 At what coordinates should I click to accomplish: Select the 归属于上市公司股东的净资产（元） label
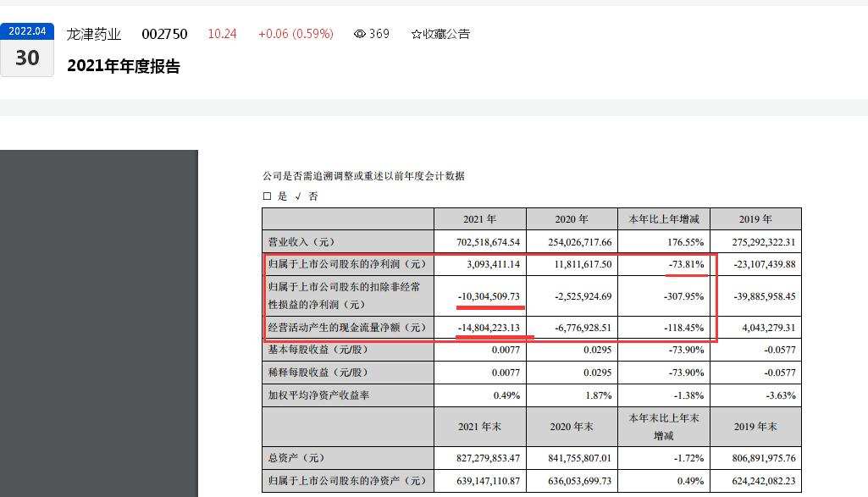348,480
